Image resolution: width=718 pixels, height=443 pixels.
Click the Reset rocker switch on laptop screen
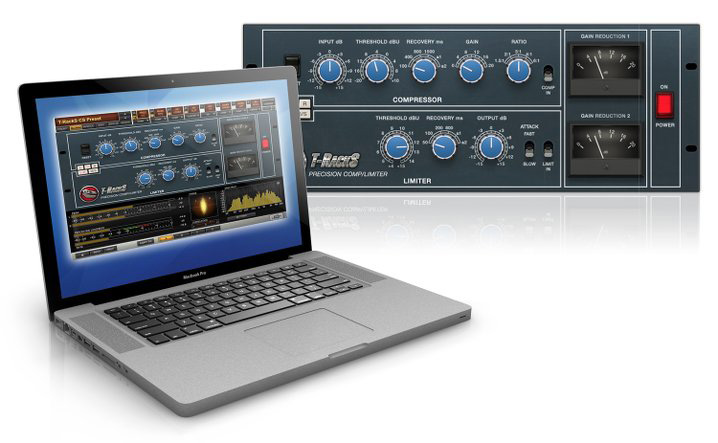[x=85, y=150]
